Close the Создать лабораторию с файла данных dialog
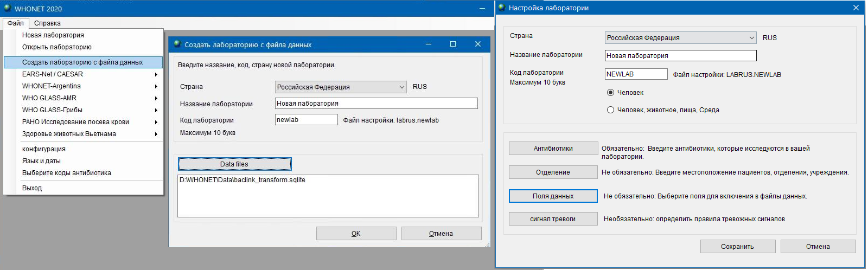 (x=477, y=44)
